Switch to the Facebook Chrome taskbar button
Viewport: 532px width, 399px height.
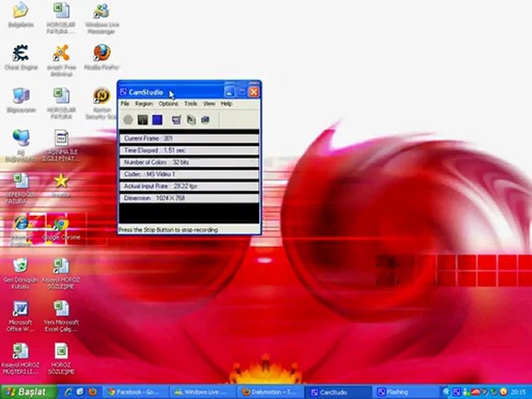coord(135,392)
